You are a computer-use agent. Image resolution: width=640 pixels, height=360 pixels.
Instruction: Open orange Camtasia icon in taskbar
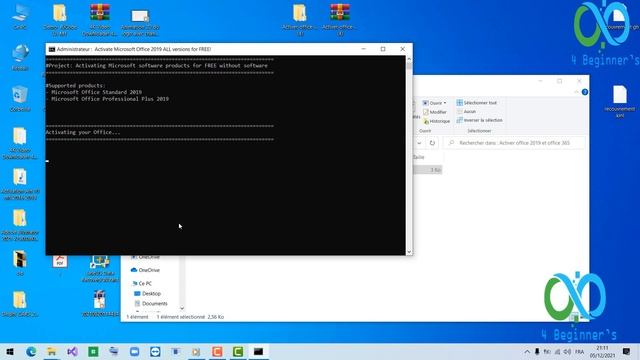[x=217, y=351]
